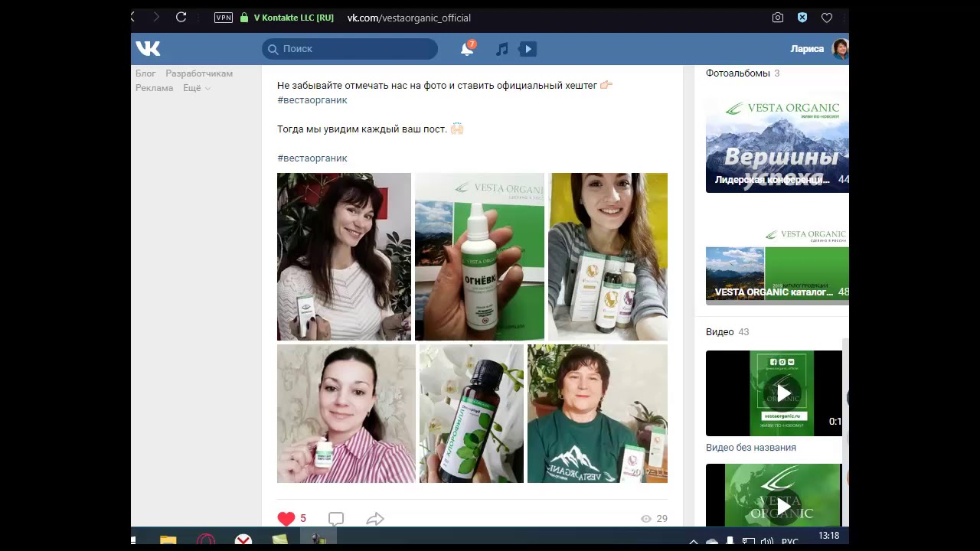Like the post with red heart

coord(286,519)
